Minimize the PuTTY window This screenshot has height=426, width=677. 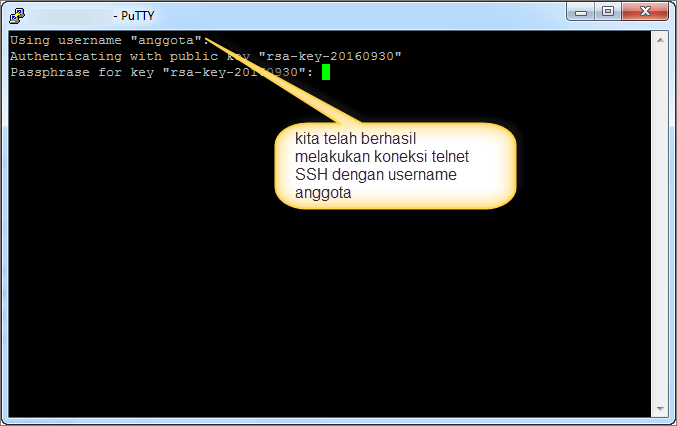[x=582, y=13]
